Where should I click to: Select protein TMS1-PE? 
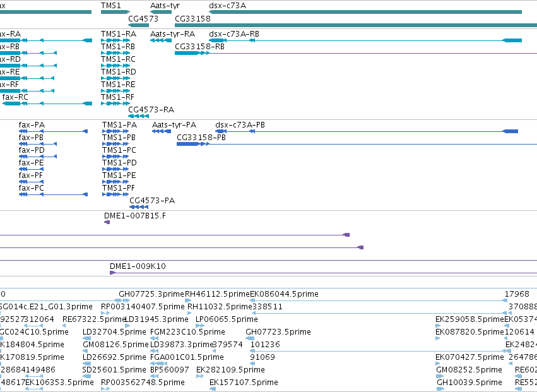(x=119, y=175)
